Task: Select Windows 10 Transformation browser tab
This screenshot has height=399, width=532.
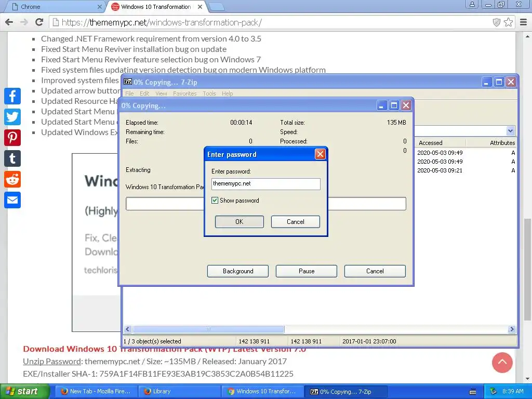Action: [156, 7]
